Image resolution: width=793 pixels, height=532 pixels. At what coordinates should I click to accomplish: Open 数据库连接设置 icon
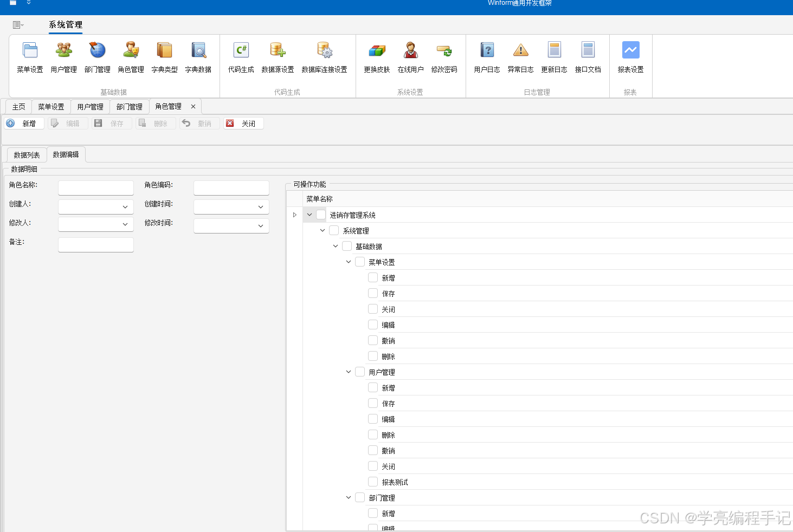(324, 57)
